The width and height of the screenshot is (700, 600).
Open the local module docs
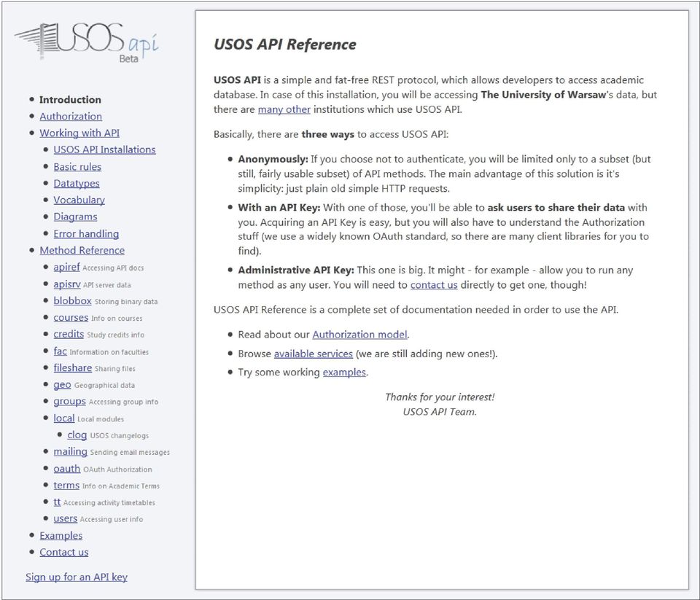pos(64,418)
